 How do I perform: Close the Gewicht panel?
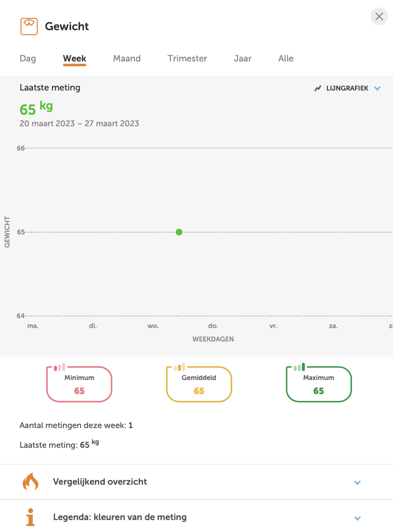point(379,17)
